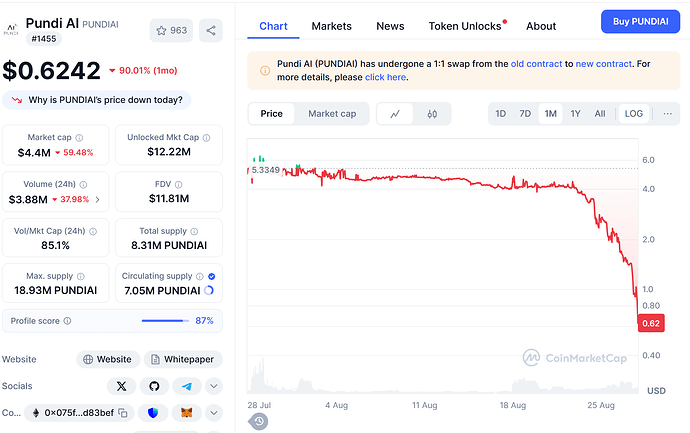Set chart range to 1D

coord(501,114)
